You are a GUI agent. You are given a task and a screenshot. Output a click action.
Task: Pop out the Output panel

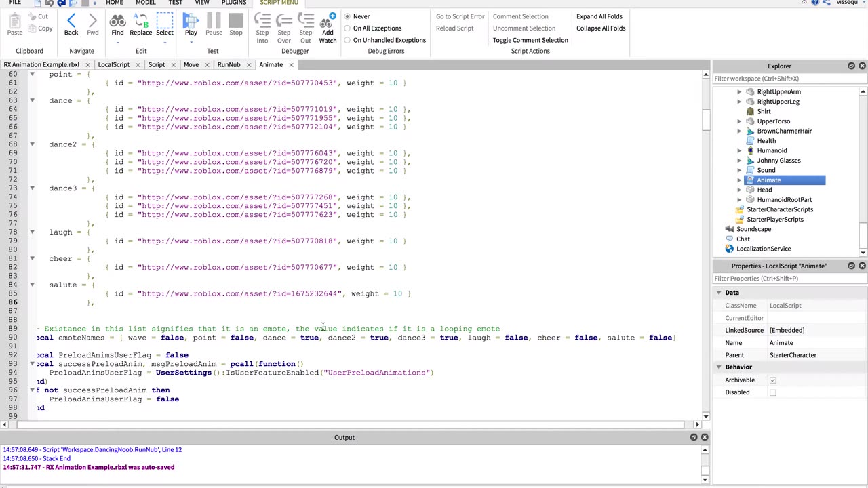(694, 437)
